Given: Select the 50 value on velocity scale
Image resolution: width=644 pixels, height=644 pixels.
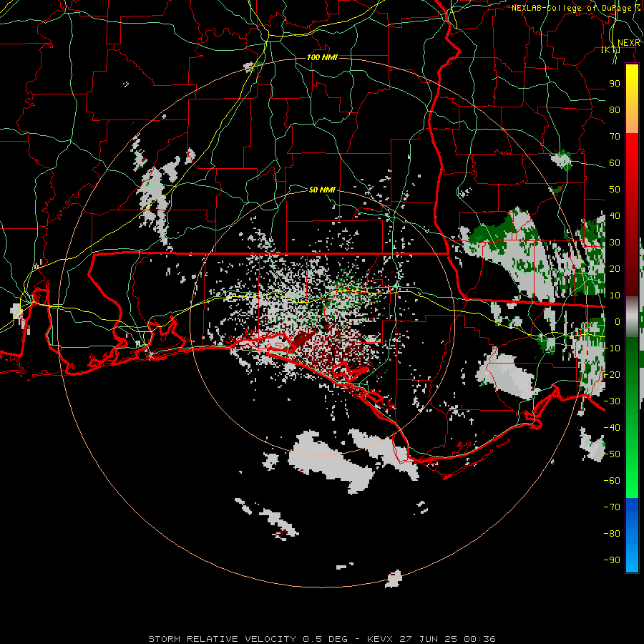Looking at the screenshot, I should tap(615, 190).
